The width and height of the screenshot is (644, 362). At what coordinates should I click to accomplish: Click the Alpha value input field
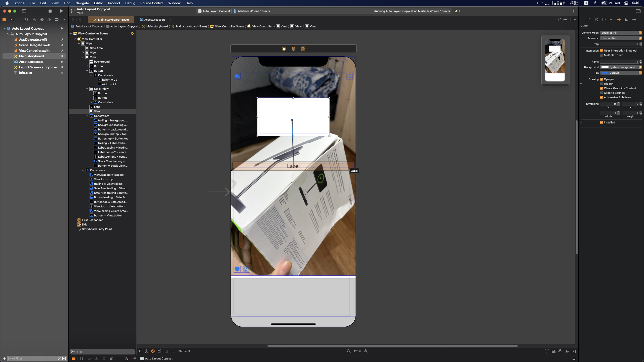click(619, 62)
